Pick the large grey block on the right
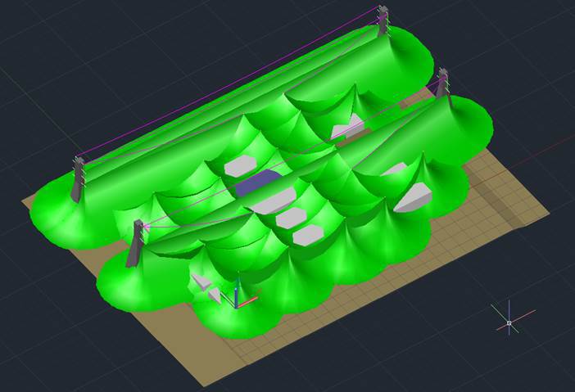The image size is (575, 392). click(x=414, y=197)
